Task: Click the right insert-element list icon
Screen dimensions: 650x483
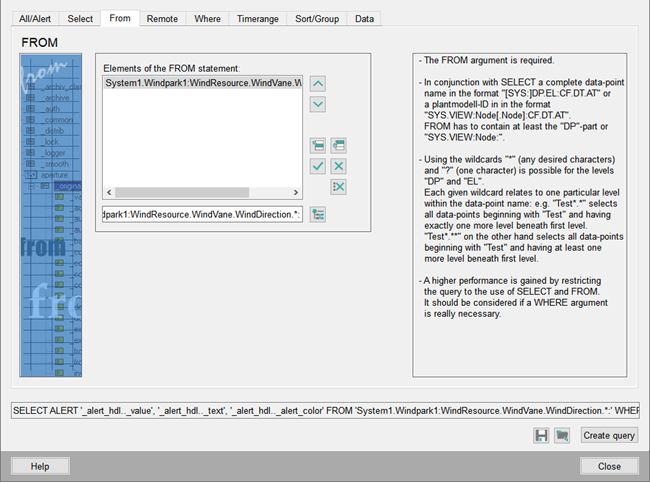Action: pyautogui.click(x=339, y=146)
